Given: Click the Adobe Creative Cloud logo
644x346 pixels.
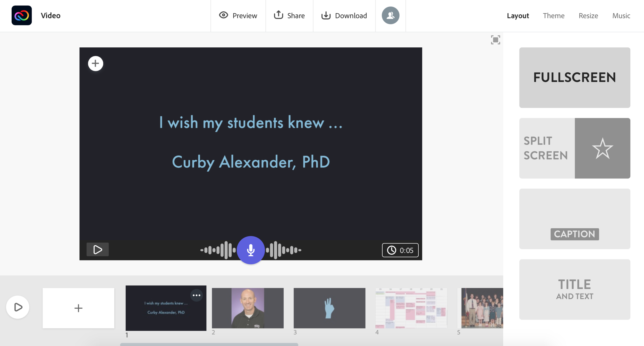Looking at the screenshot, I should [22, 15].
